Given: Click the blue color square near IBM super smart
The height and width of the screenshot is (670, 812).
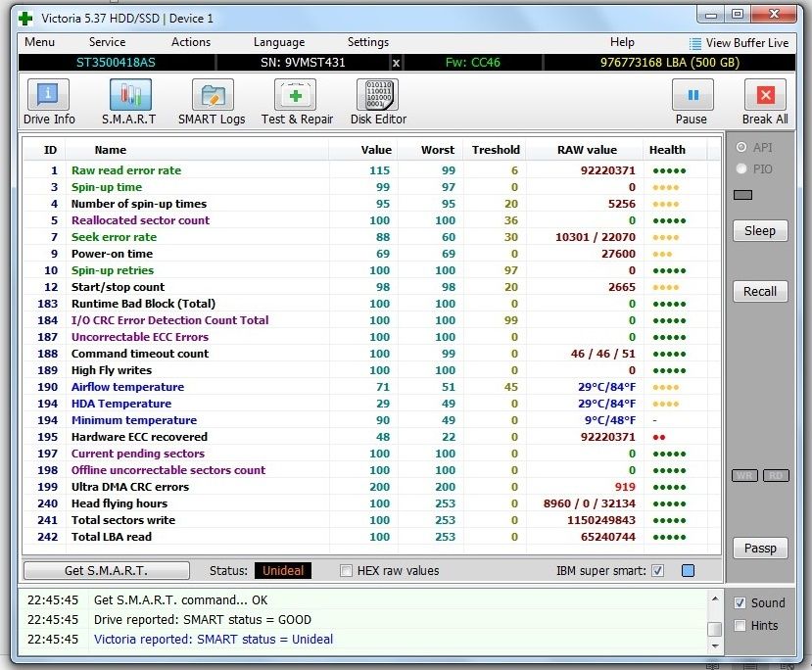Looking at the screenshot, I should click(x=688, y=571).
